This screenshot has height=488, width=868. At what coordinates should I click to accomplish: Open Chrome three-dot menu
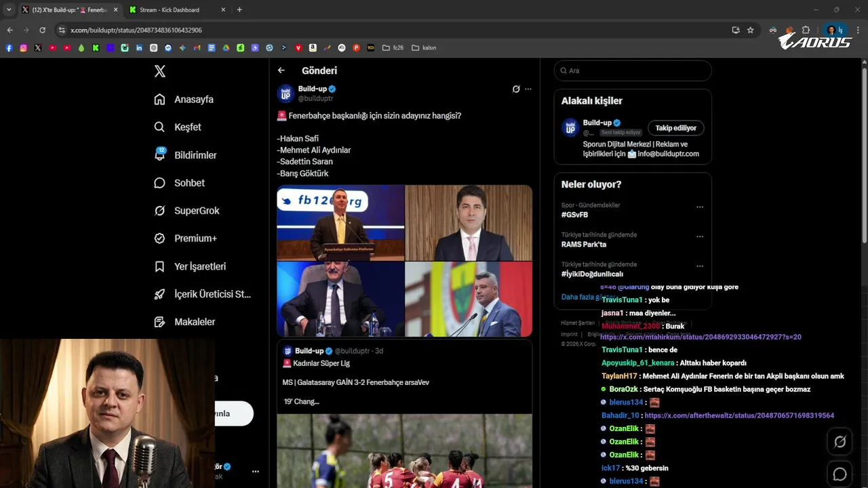coord(858,30)
